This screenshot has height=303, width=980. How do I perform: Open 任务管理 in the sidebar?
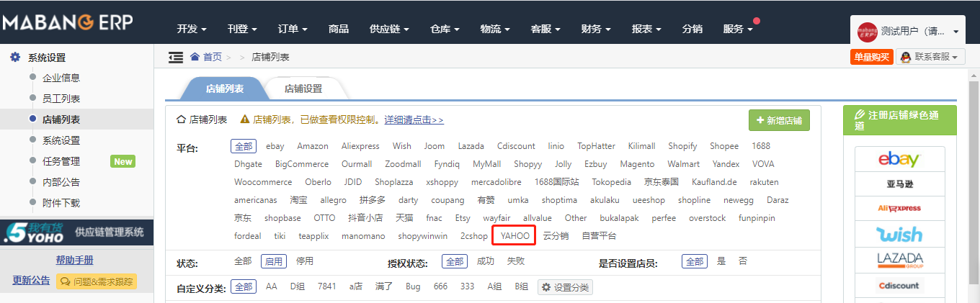coord(61,161)
